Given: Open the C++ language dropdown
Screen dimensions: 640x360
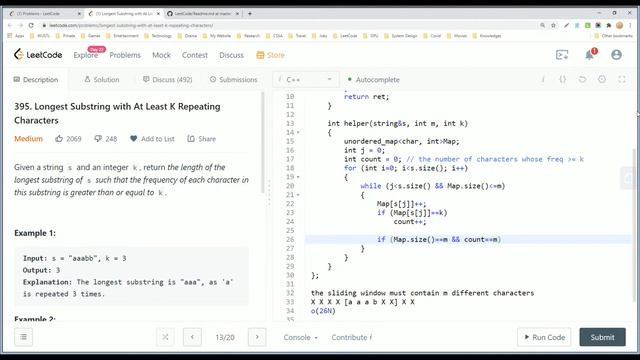Looking at the screenshot, I should [306, 80].
